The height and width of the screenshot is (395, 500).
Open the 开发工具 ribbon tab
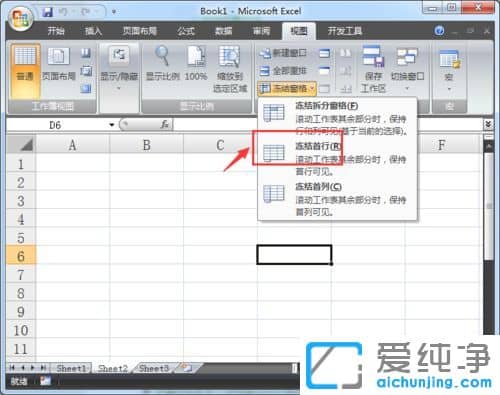[345, 31]
